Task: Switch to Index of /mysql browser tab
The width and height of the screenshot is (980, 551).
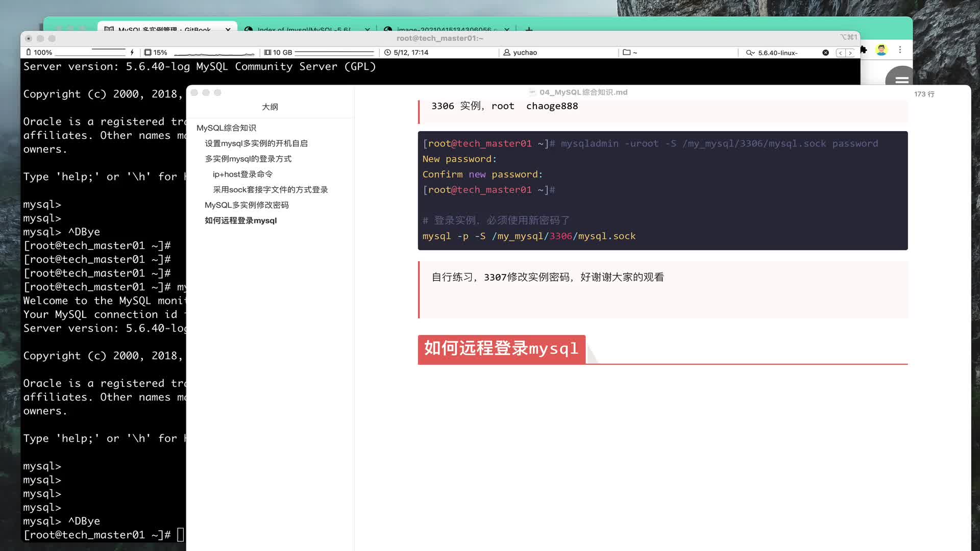Action: click(303, 29)
